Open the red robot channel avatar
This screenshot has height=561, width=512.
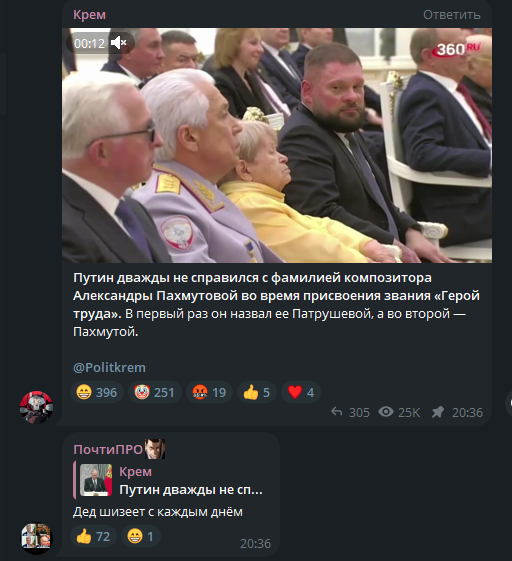(36, 408)
